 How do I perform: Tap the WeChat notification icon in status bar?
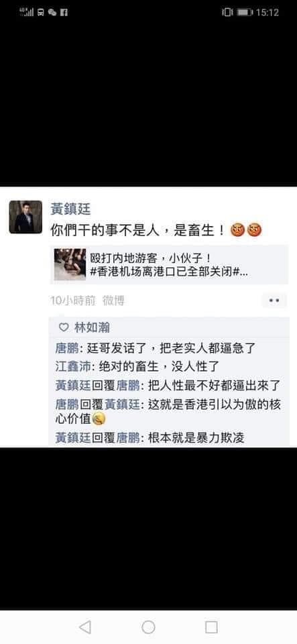point(52,12)
